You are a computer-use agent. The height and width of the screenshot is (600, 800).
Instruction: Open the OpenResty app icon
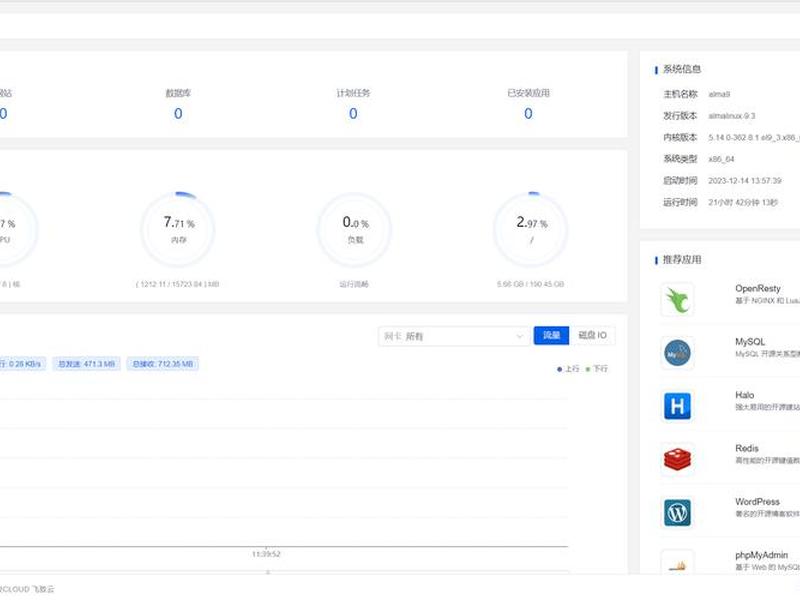coord(677,299)
